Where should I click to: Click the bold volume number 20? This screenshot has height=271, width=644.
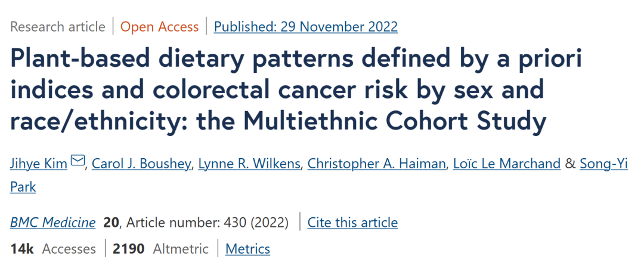point(111,223)
